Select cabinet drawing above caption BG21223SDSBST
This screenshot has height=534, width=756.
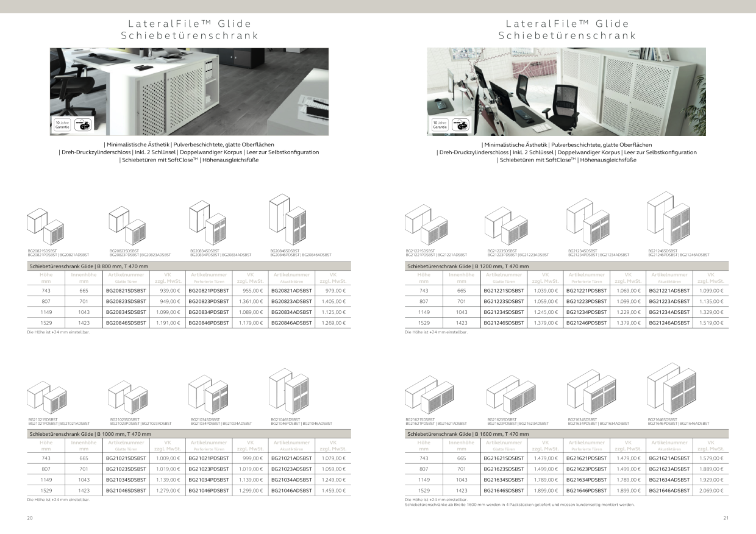pos(507,226)
